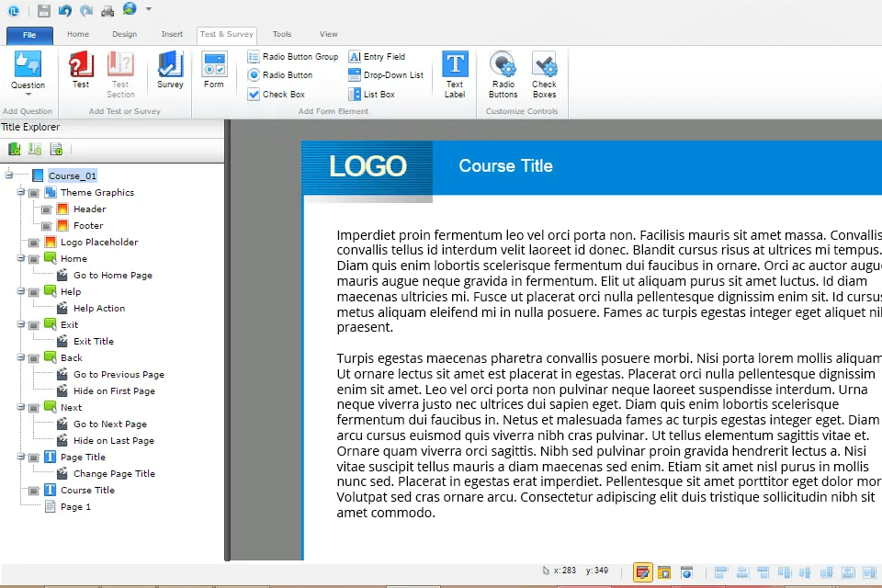Switch to the View ribbon tab
The width and height of the screenshot is (882, 588).
point(329,34)
